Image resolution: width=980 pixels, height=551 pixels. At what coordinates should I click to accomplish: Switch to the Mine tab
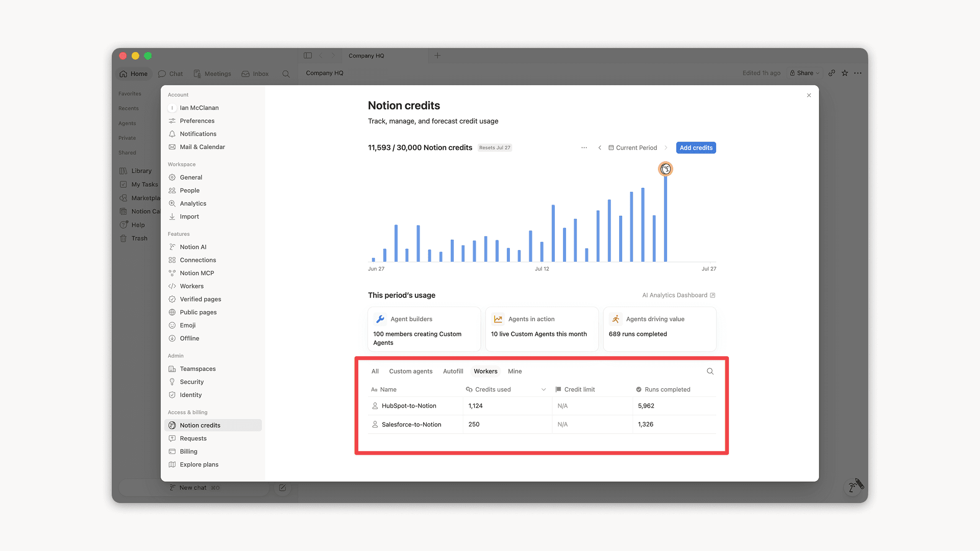[514, 371]
